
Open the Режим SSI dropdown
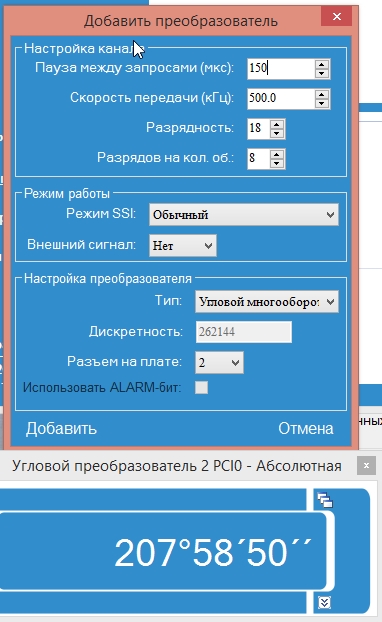(x=244, y=215)
